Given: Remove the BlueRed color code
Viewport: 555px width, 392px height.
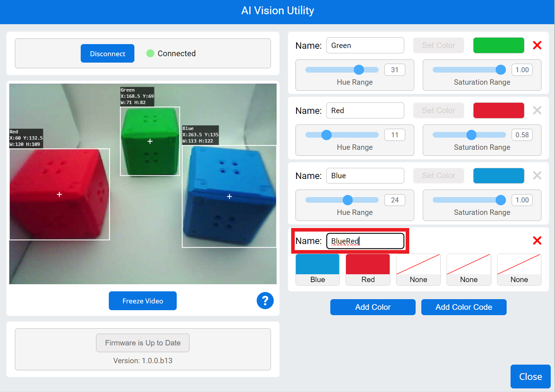Looking at the screenshot, I should [x=537, y=240].
